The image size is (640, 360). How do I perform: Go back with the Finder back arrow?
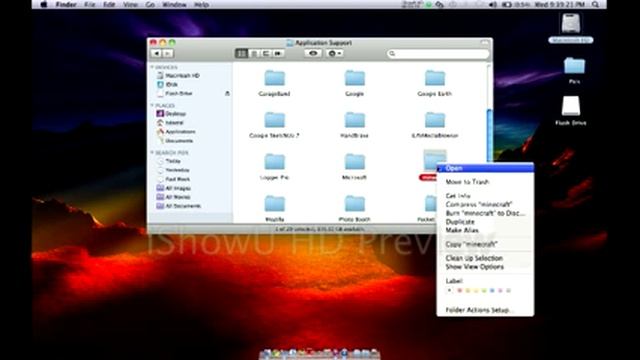click(156, 53)
